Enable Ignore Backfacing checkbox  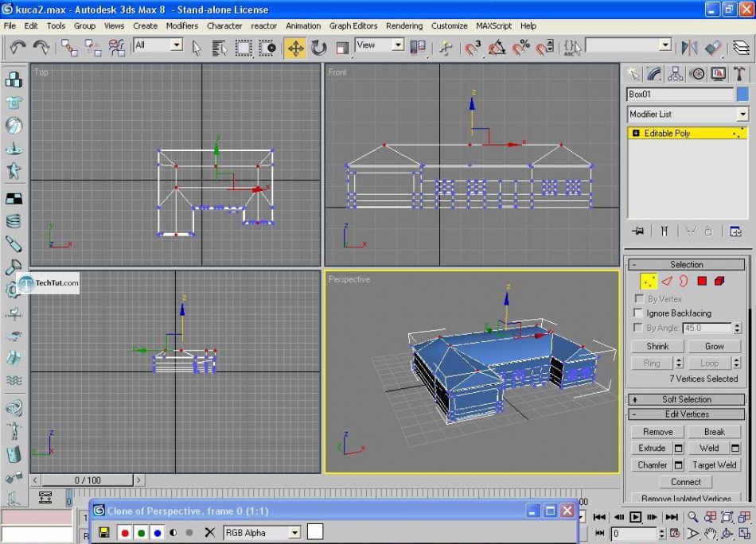pos(638,313)
